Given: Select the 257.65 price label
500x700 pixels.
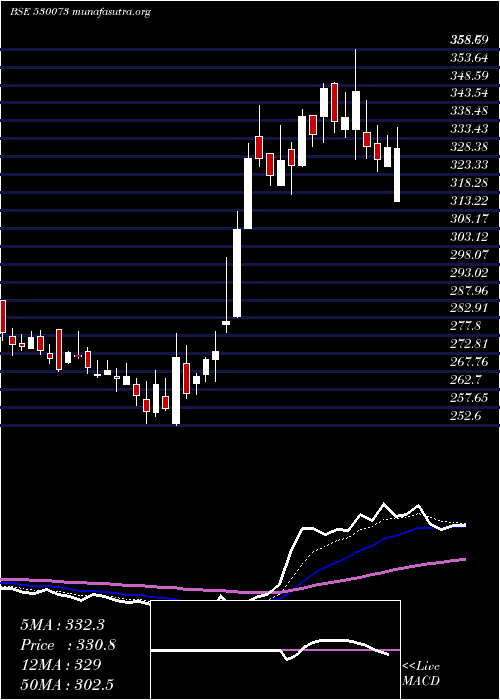Looking at the screenshot, I should pos(468,397).
